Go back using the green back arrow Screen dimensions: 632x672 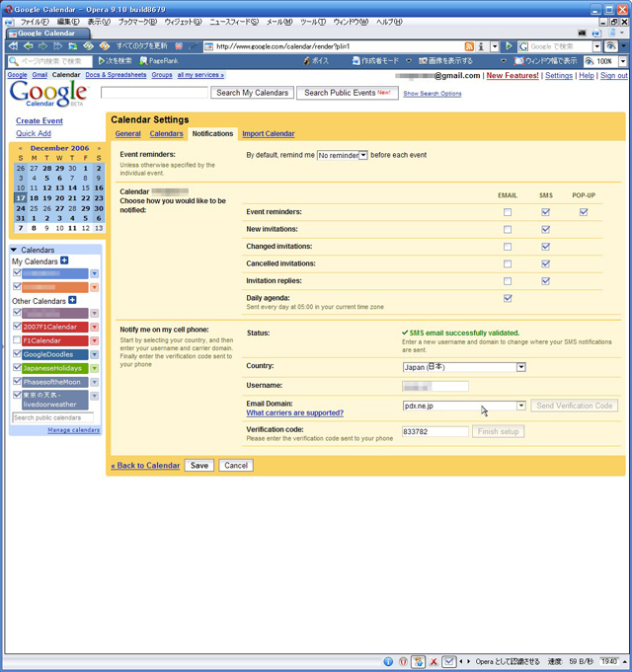tap(29, 45)
